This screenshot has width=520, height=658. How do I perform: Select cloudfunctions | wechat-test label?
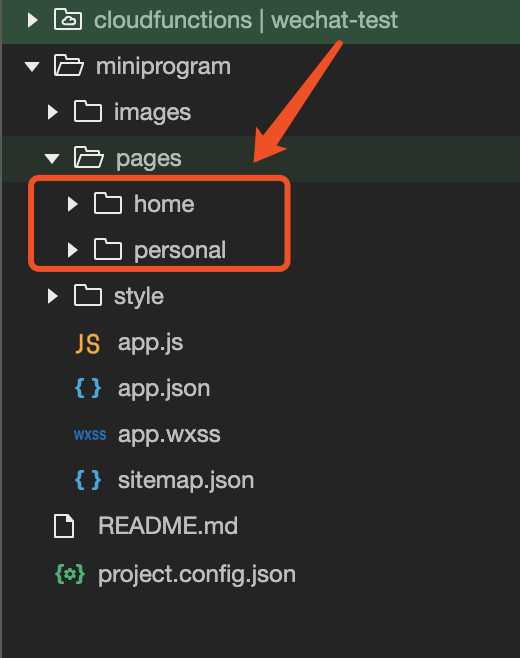(246, 20)
